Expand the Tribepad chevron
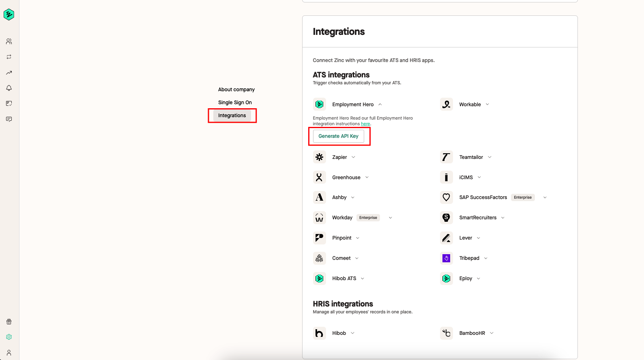 486,259
